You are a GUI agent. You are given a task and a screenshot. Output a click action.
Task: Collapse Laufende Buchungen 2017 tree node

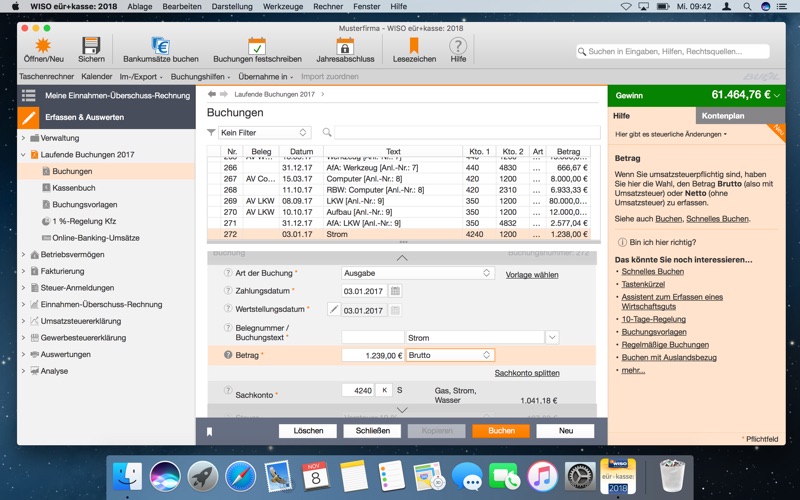[x=23, y=155]
